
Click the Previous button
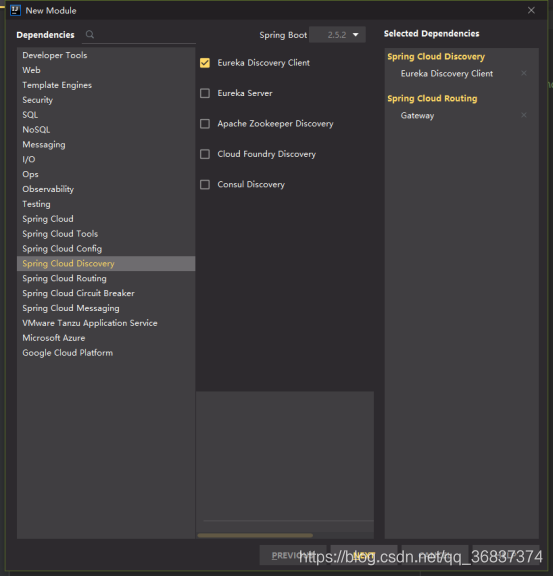pos(293,555)
